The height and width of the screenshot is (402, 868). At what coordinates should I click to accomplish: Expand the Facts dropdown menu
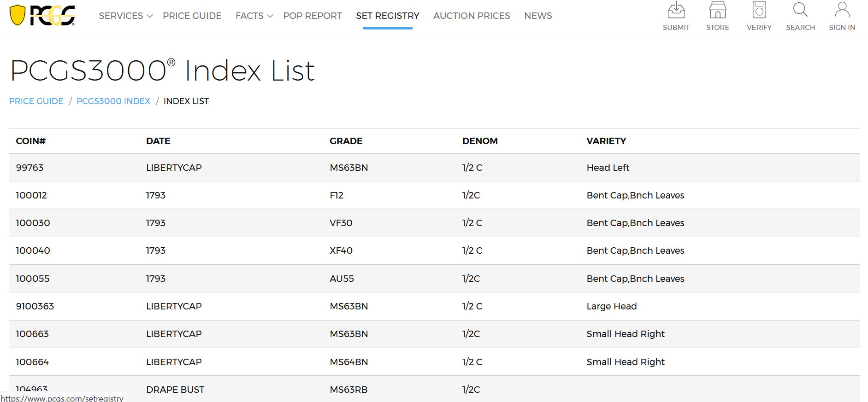click(x=254, y=16)
